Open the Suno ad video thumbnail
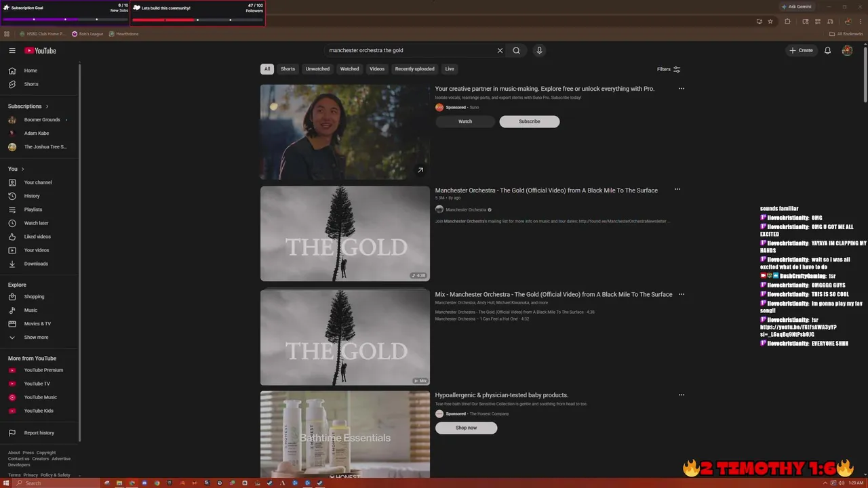Viewport: 868px width, 488px height. [x=345, y=132]
